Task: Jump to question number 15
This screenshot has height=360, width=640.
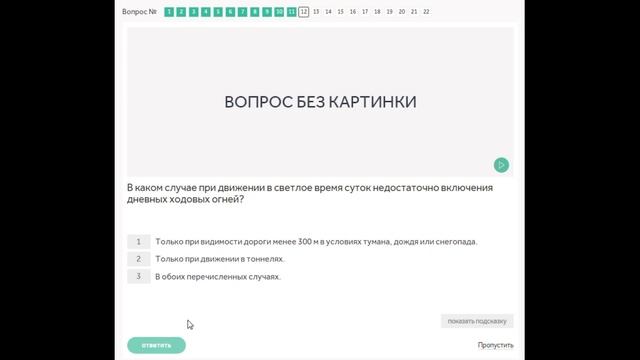Action: (340, 12)
